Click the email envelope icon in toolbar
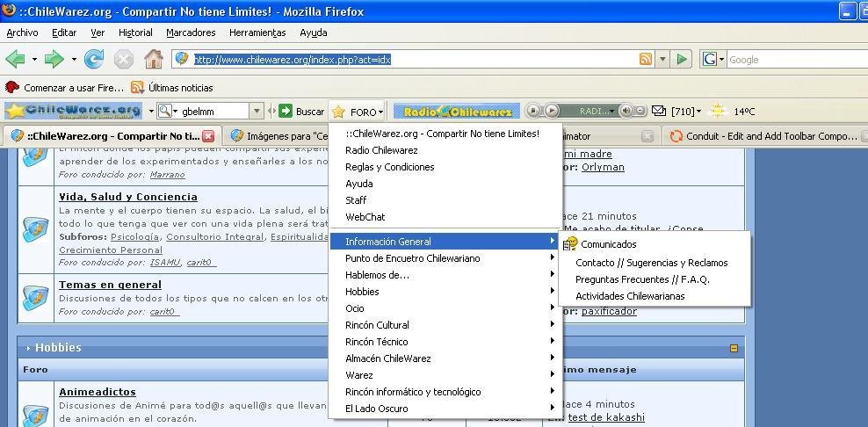This screenshot has height=427, width=868. point(659,112)
